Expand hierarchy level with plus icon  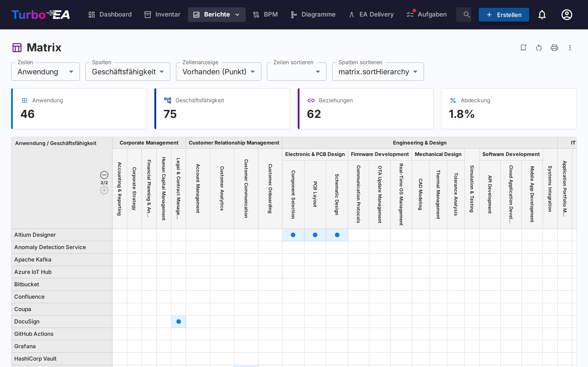104,190
